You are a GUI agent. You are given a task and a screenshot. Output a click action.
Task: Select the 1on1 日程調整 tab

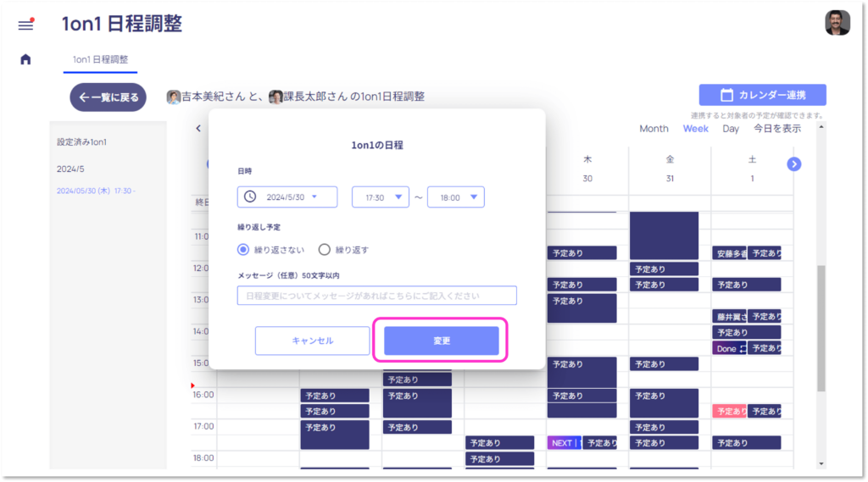(100, 59)
